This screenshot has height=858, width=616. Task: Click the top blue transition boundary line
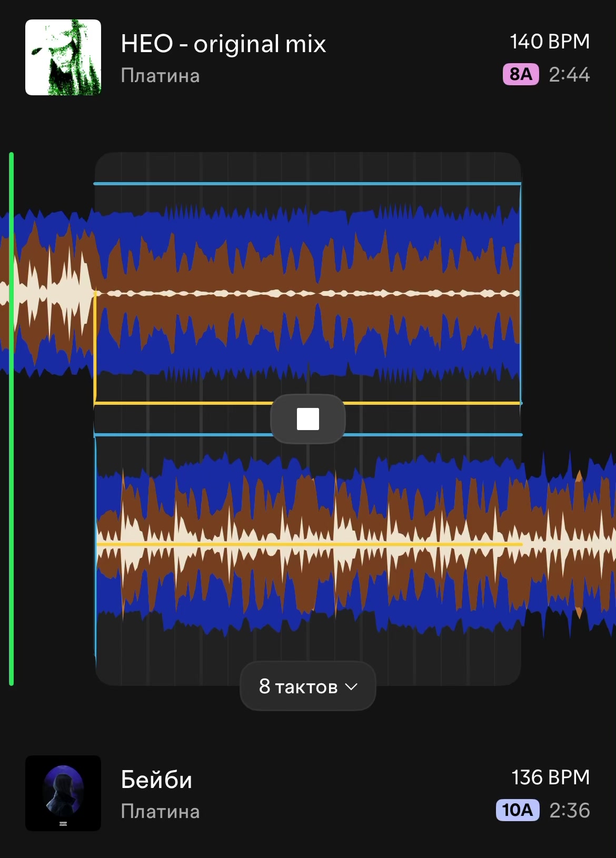(308, 184)
